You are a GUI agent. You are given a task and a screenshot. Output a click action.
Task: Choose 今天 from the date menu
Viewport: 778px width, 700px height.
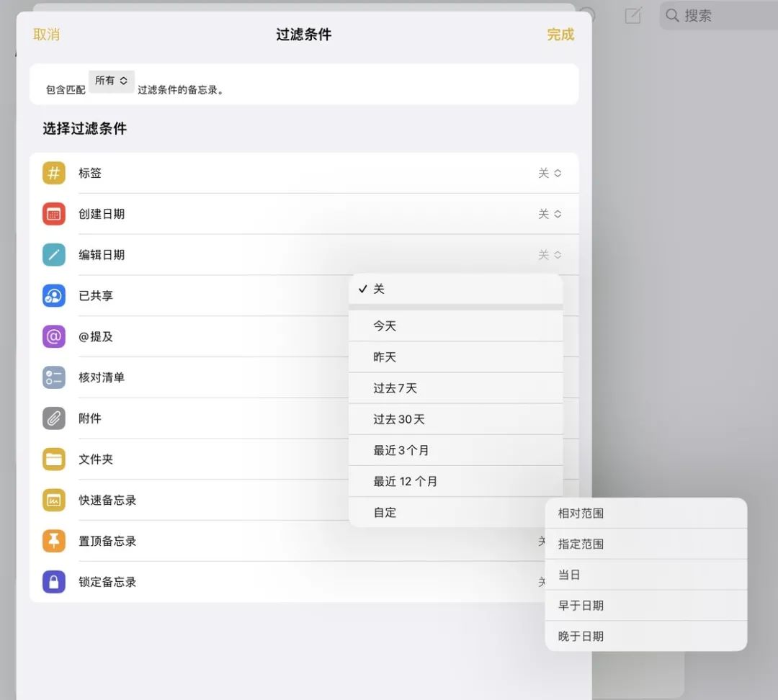(455, 326)
